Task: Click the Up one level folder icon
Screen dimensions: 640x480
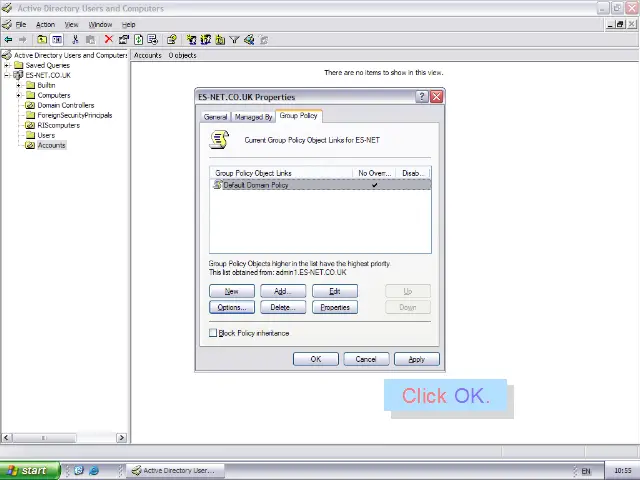Action: [x=42, y=40]
